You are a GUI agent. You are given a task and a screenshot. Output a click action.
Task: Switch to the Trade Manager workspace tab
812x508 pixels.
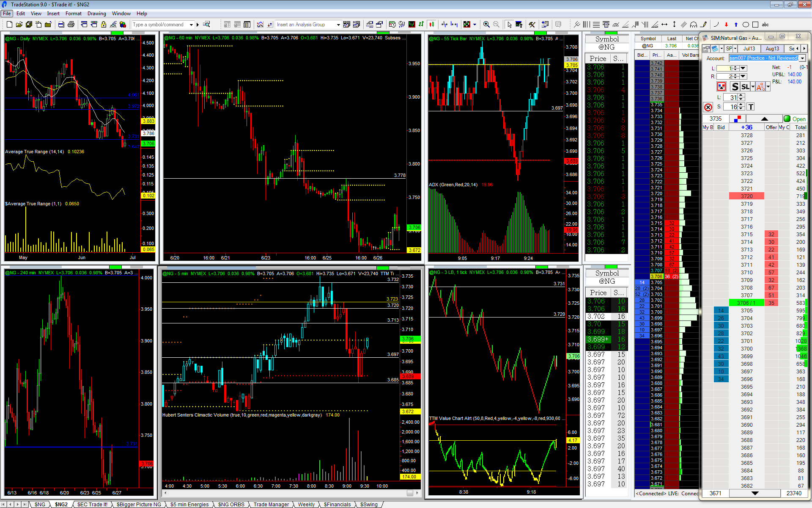(271, 504)
